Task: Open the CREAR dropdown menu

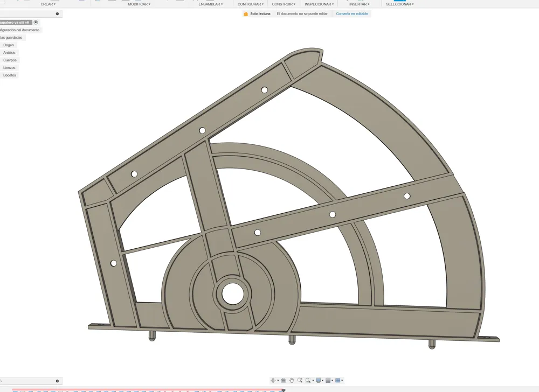Action: (48, 4)
